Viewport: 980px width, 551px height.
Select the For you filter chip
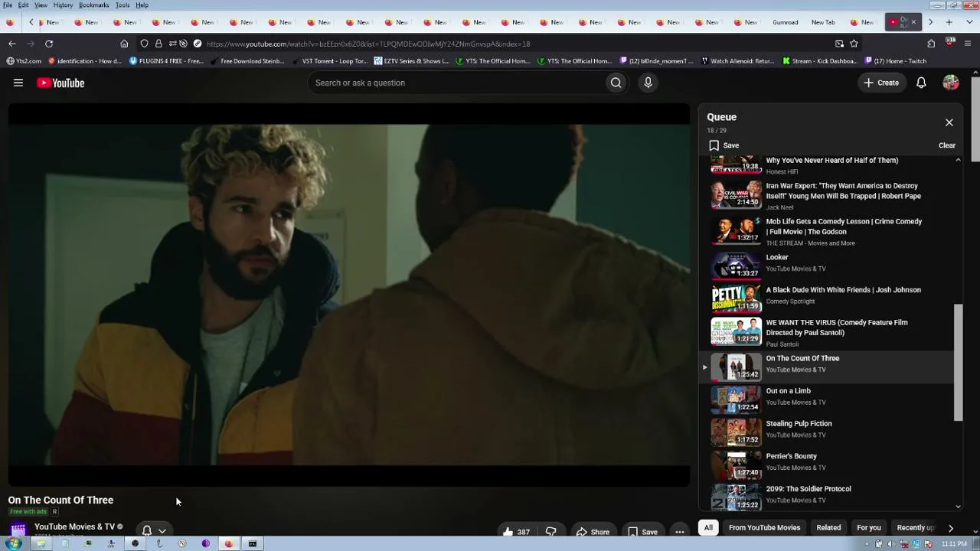(869, 527)
